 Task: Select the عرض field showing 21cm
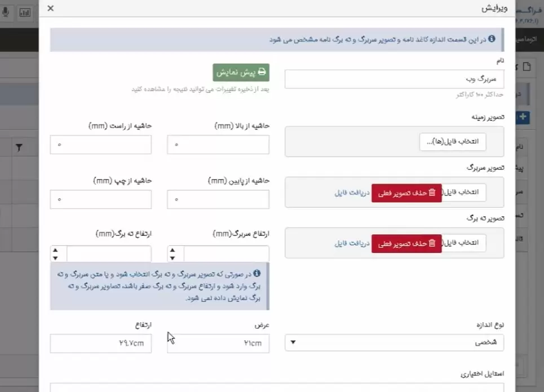217,344
